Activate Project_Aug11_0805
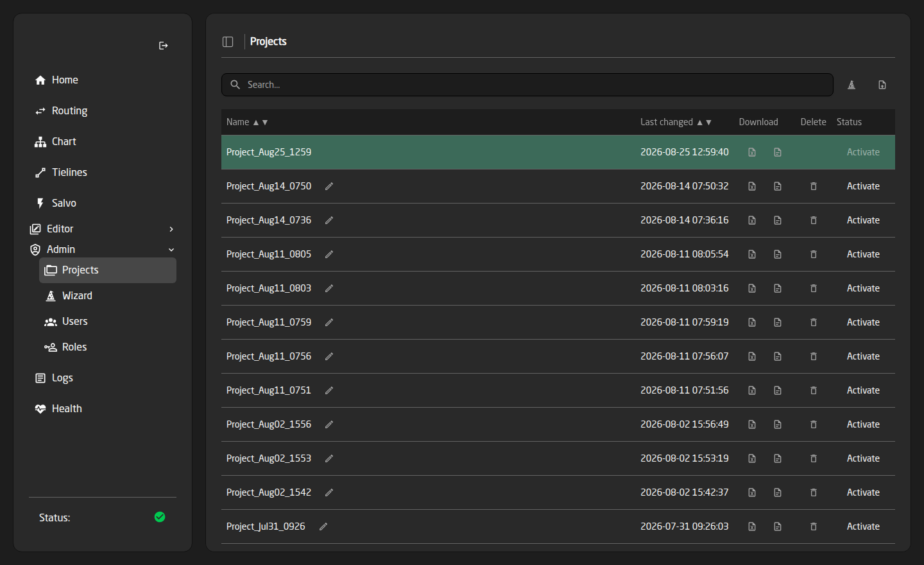This screenshot has height=565, width=924. pyautogui.click(x=863, y=254)
